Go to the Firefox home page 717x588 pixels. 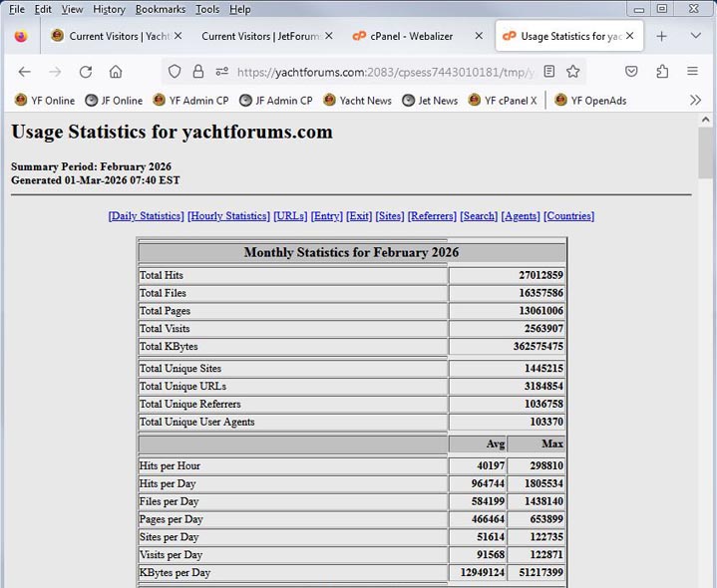[116, 72]
